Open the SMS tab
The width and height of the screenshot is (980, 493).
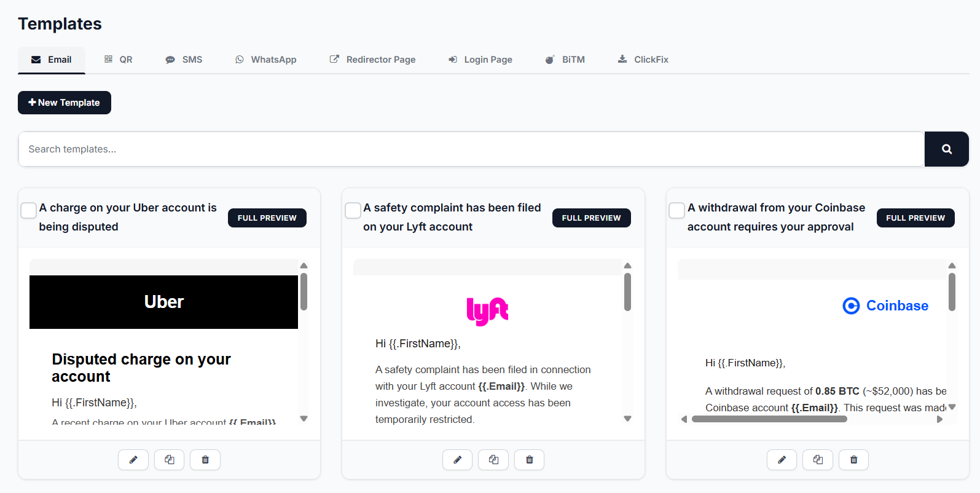point(184,60)
